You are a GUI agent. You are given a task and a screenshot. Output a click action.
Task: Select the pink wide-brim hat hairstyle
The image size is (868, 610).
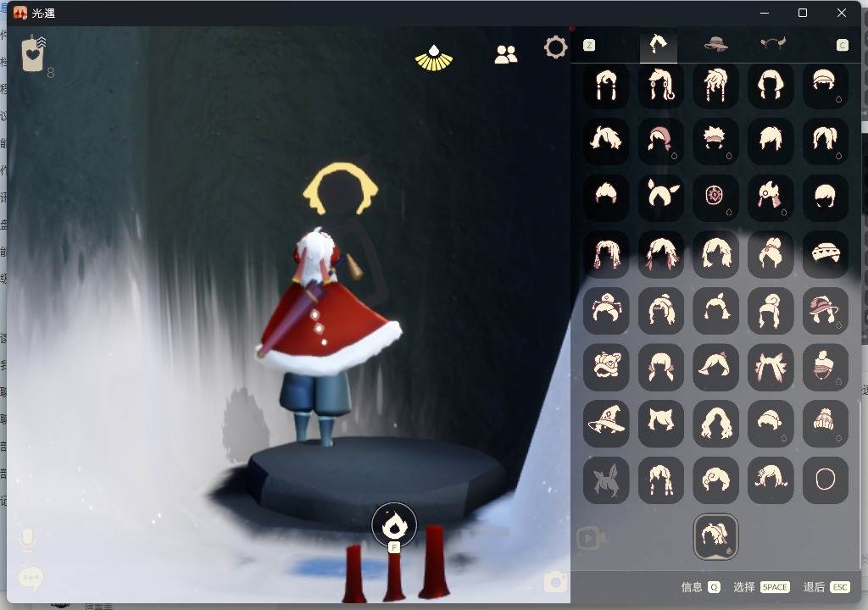(x=826, y=311)
